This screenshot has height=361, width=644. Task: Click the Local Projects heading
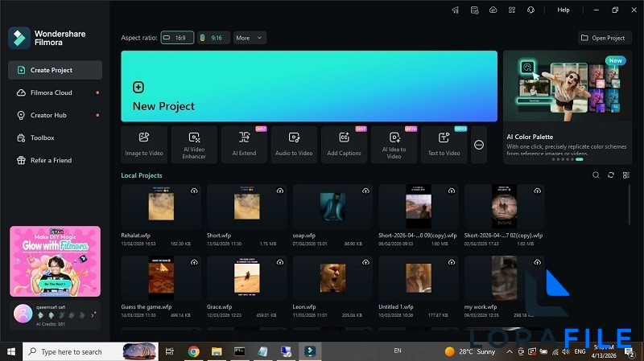tap(142, 175)
